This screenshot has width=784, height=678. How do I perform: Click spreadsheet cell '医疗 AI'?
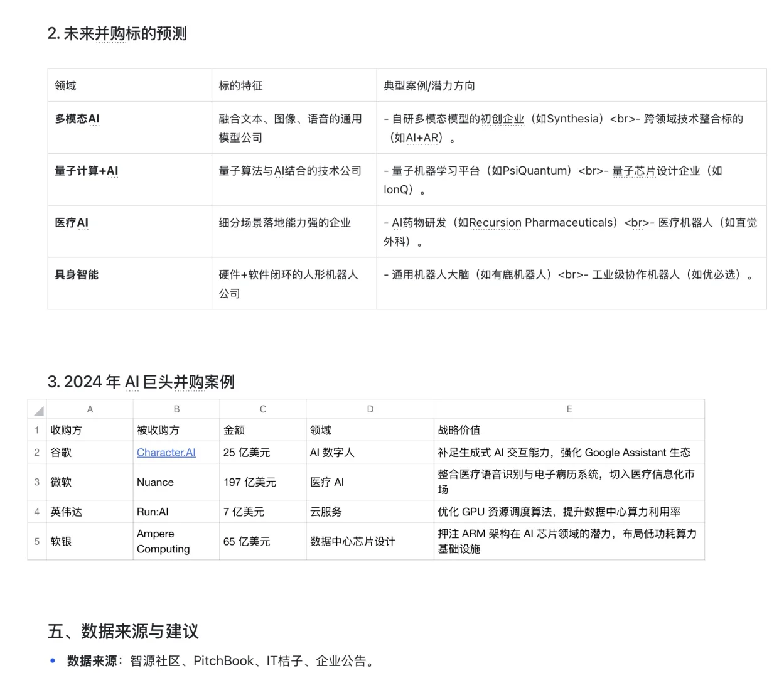click(x=370, y=482)
